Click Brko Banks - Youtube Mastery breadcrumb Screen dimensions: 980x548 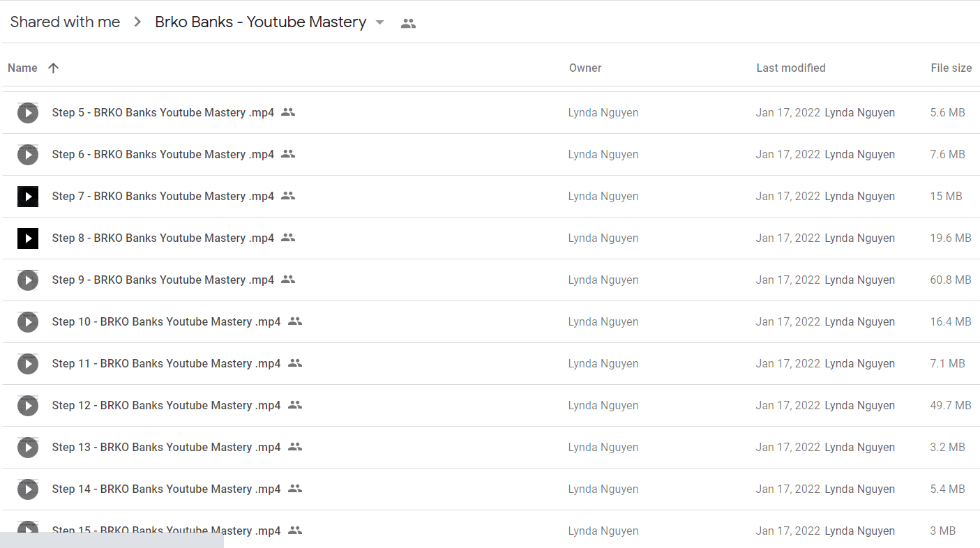tap(260, 22)
